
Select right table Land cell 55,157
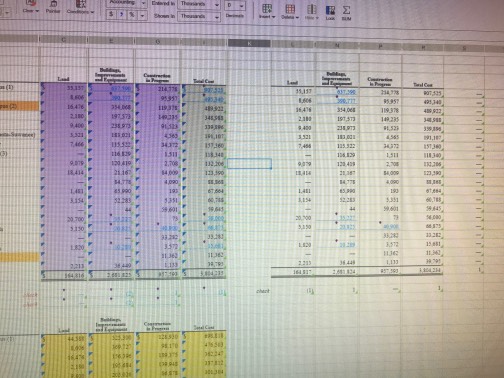293,91
